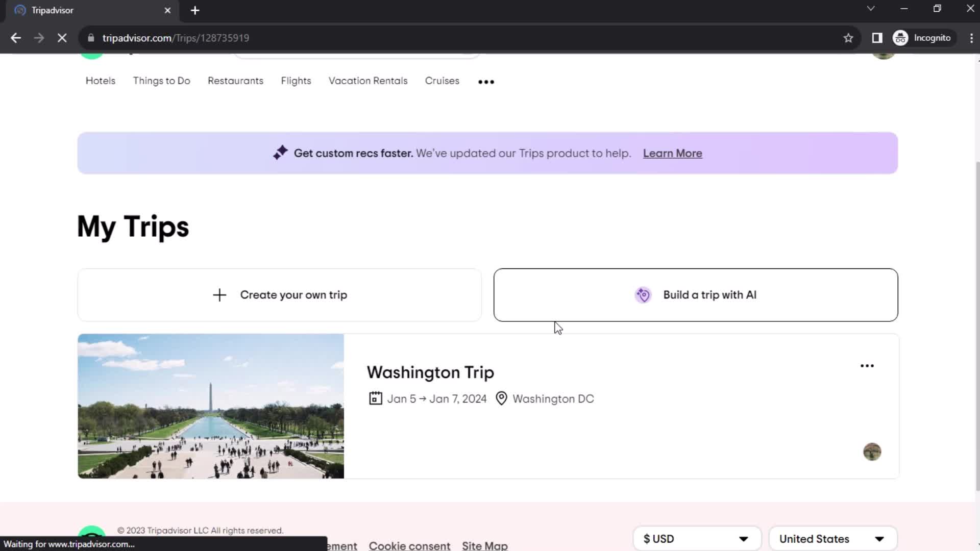Click the location pin icon on Washington Trip
This screenshot has height=551, width=980.
501,398
